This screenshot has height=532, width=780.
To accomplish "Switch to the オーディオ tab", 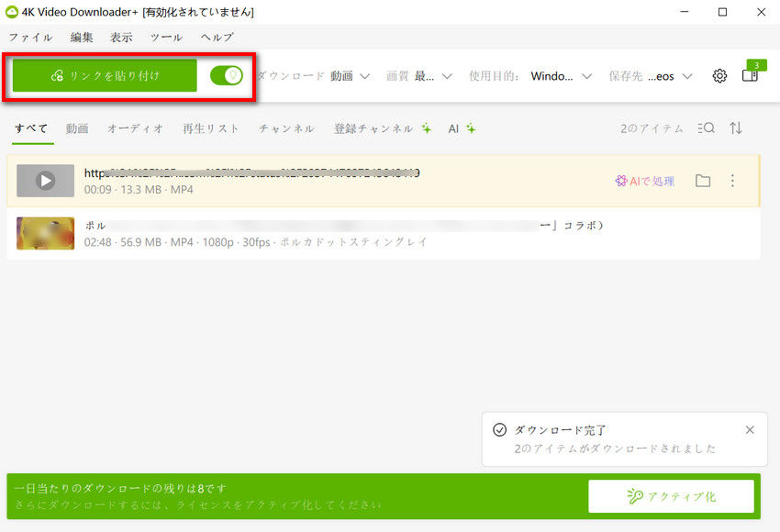I will 135,128.
